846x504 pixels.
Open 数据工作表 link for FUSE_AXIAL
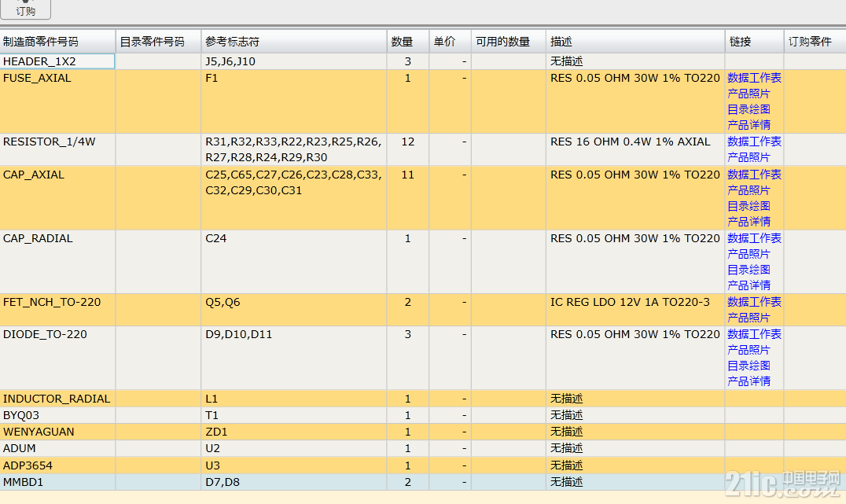(754, 79)
